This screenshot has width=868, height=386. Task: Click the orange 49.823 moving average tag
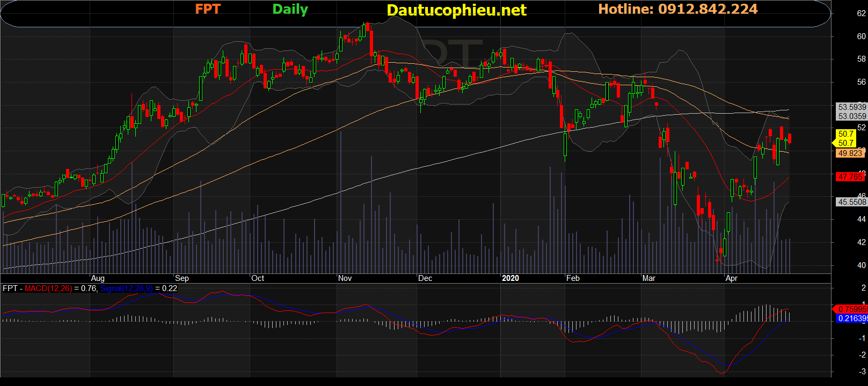pyautogui.click(x=850, y=153)
